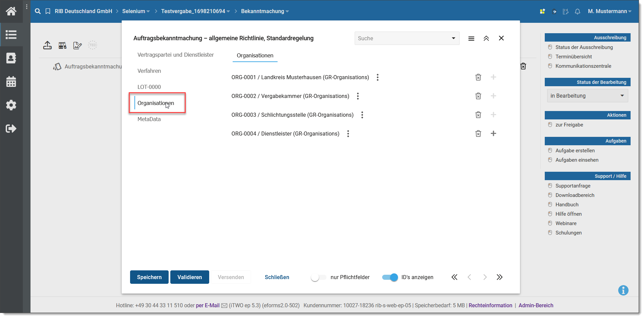
Task: Open Status der Ausschreibung link
Action: click(x=584, y=47)
